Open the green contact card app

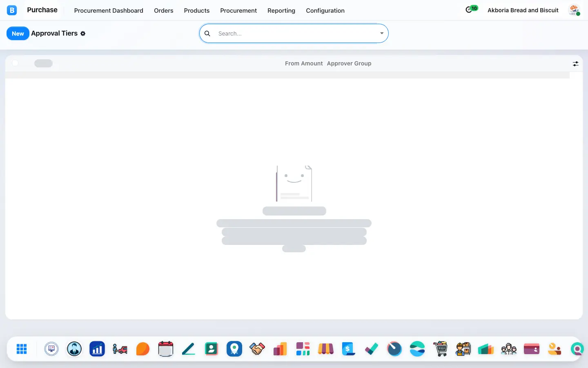tap(212, 349)
